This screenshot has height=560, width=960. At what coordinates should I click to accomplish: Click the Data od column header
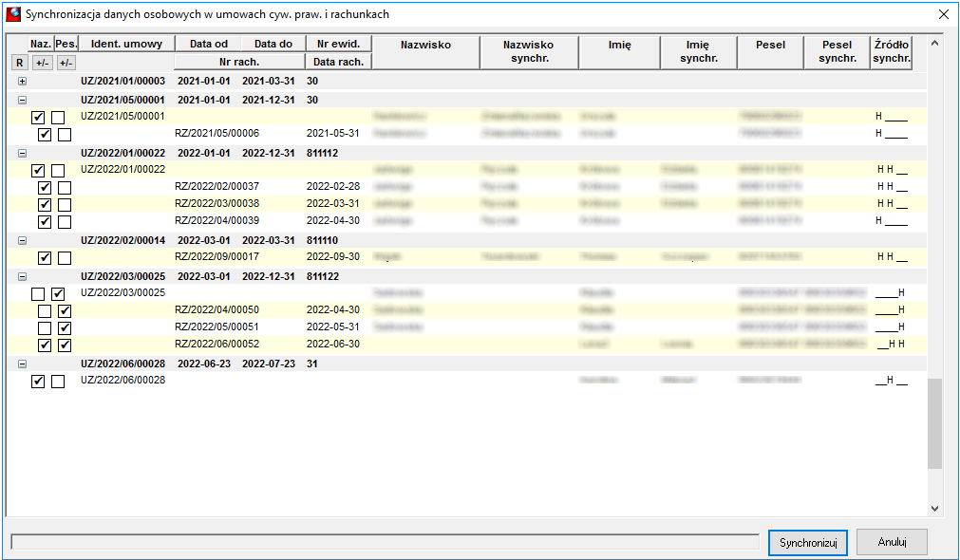tap(208, 44)
